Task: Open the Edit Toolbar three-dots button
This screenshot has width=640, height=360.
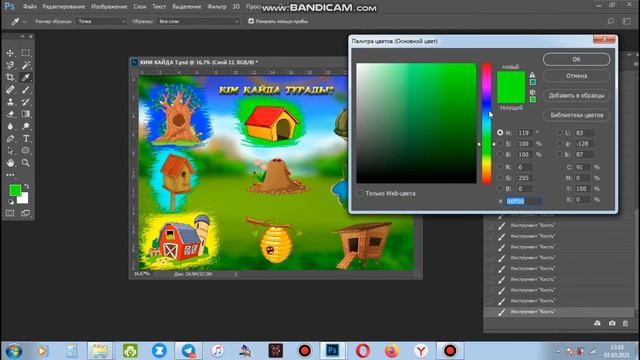Action: tap(10, 175)
